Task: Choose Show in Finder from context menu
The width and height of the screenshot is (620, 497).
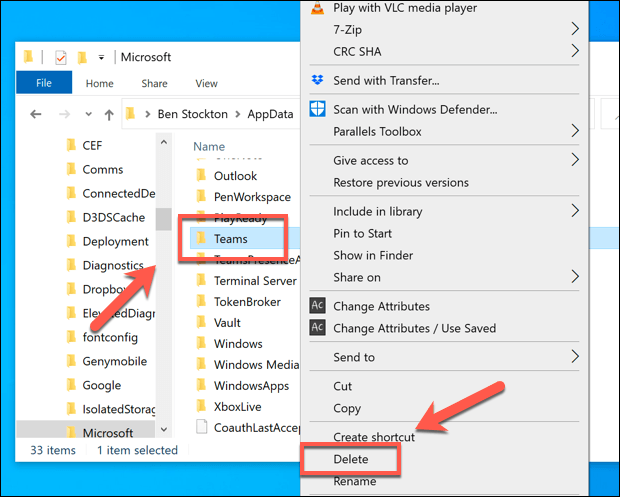Action: click(373, 255)
